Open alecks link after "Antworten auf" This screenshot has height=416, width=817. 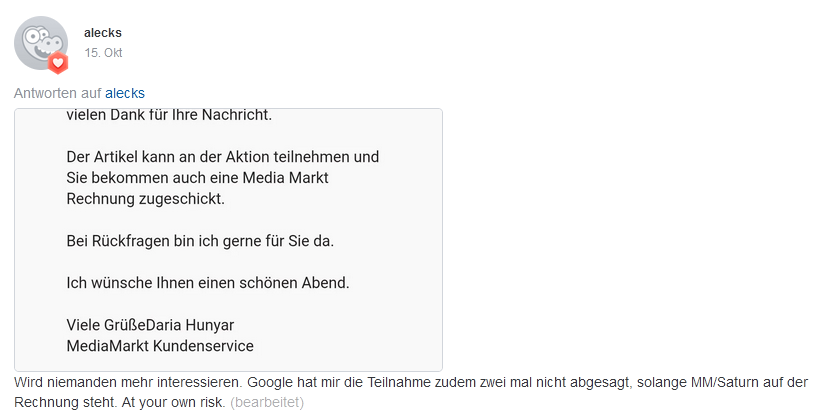click(125, 93)
